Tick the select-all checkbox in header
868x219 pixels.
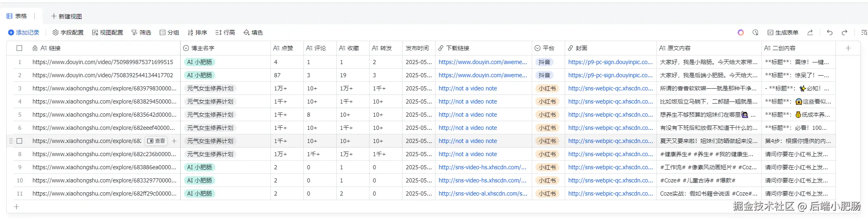[x=19, y=48]
